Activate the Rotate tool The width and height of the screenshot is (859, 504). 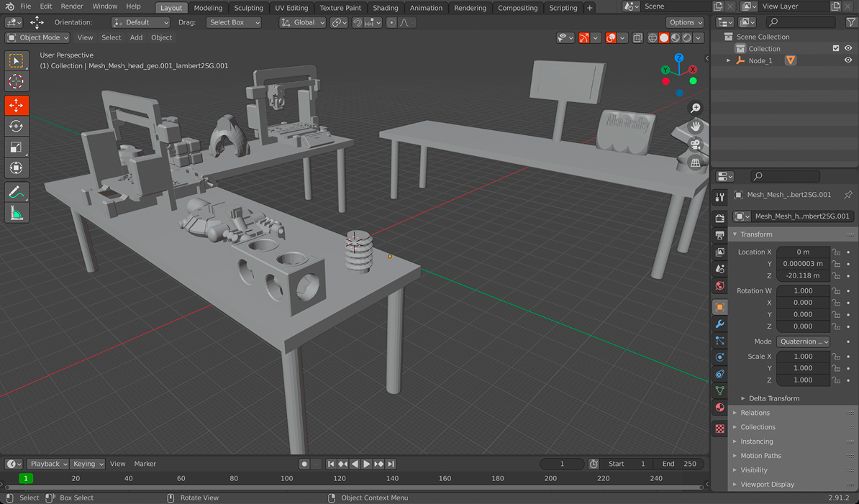click(x=16, y=127)
